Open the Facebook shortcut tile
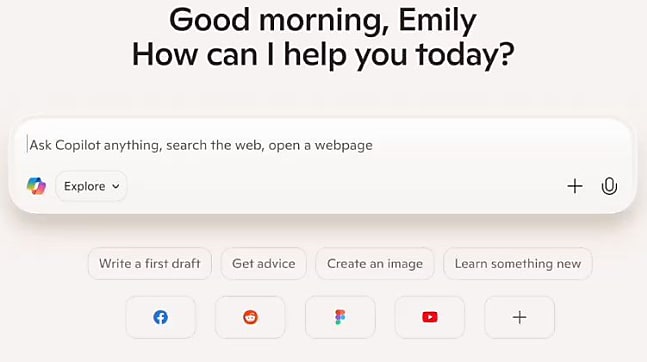 [161, 317]
